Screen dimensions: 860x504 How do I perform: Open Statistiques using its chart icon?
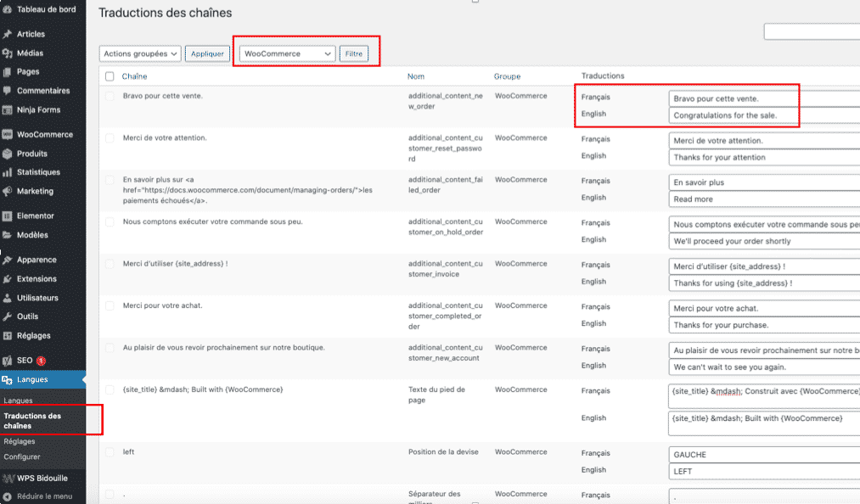8,173
